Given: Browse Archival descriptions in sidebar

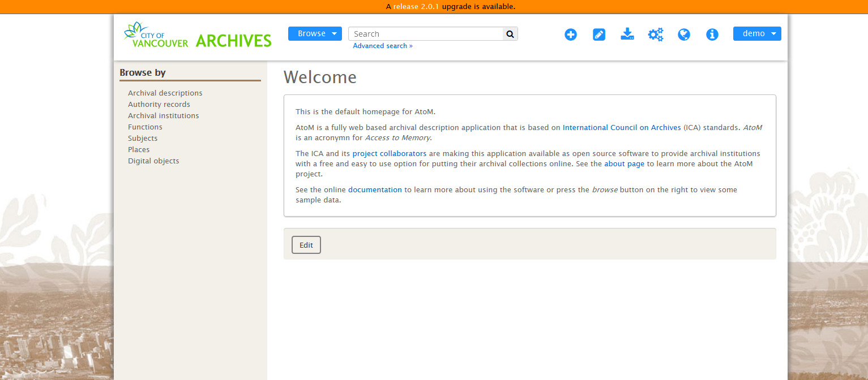Looking at the screenshot, I should [165, 93].
